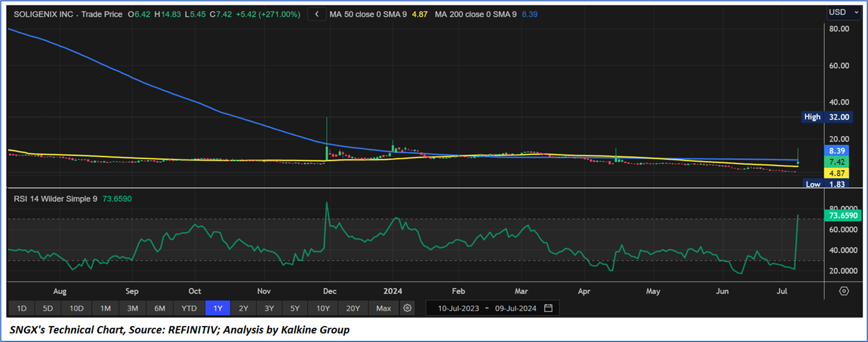The image size is (868, 342).
Task: Click the Aug label on time axis
Action: [60, 291]
